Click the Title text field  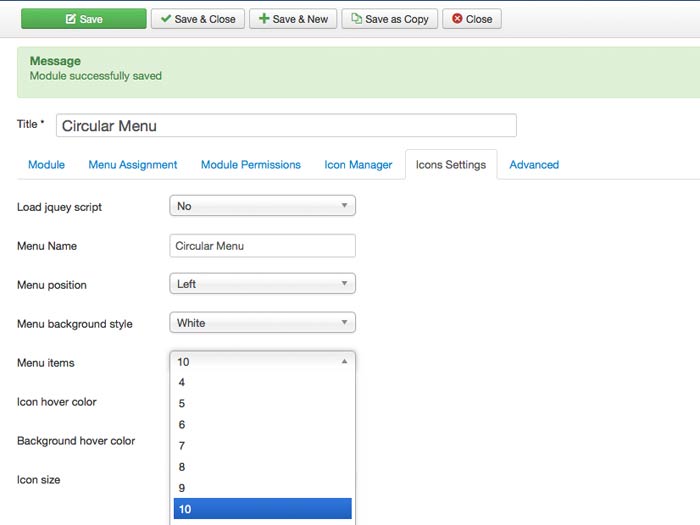pos(286,126)
